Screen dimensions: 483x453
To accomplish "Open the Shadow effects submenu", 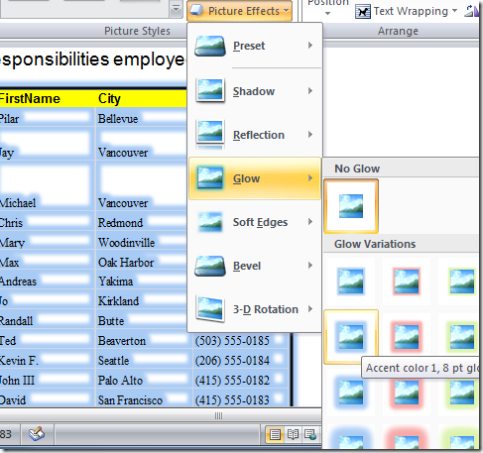I will (x=255, y=91).
